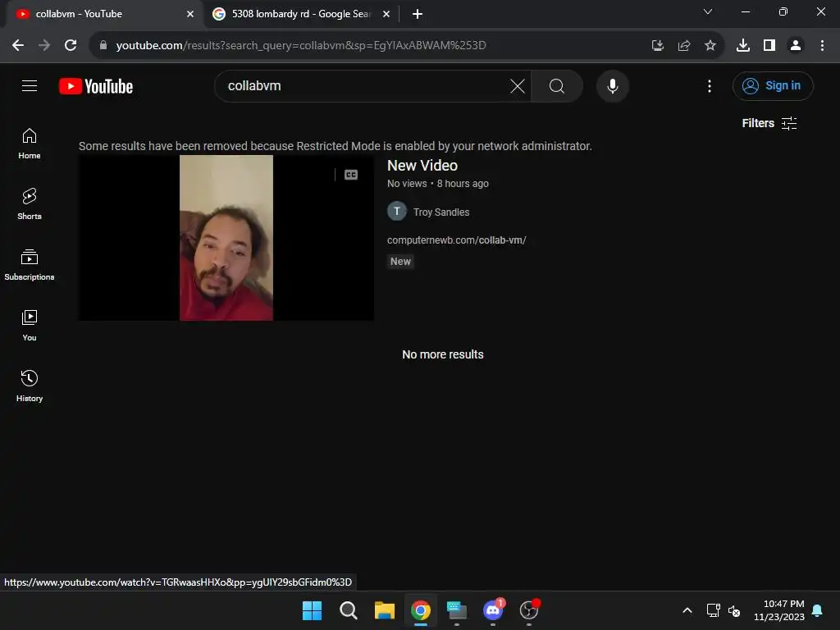Go to the YouTube logo home link
The width and height of the screenshot is (840, 630).
[x=96, y=86]
